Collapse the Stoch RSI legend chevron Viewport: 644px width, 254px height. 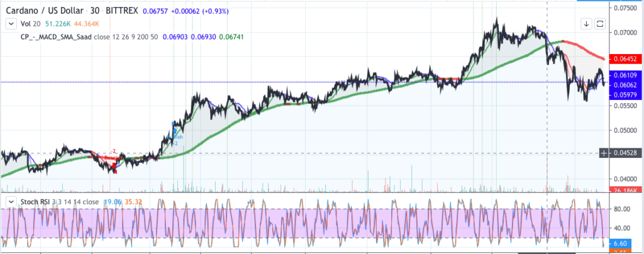point(10,202)
